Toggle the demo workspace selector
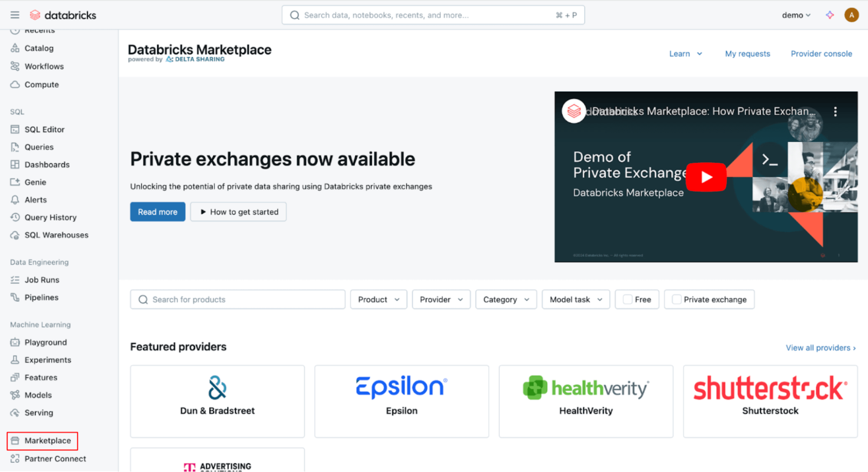The width and height of the screenshot is (868, 472). [x=796, y=15]
